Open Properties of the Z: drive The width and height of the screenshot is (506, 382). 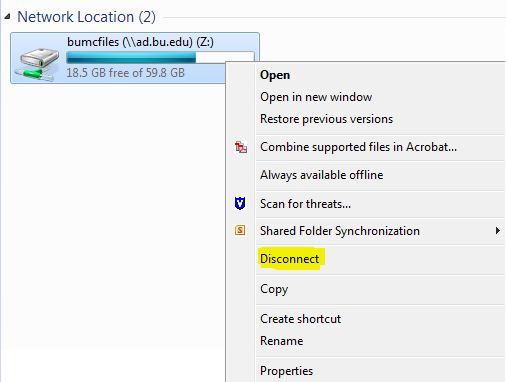click(286, 371)
